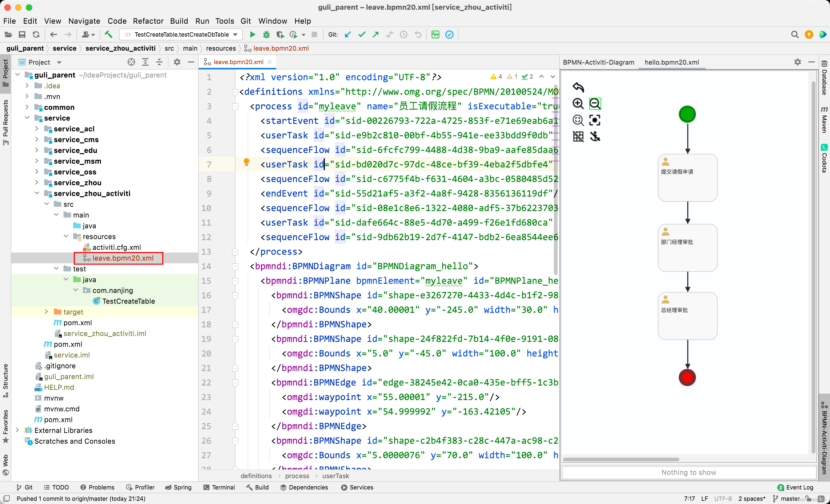The height and width of the screenshot is (504, 830).
Task: Collapse the service_zhou_activiti module
Action: tap(37, 193)
